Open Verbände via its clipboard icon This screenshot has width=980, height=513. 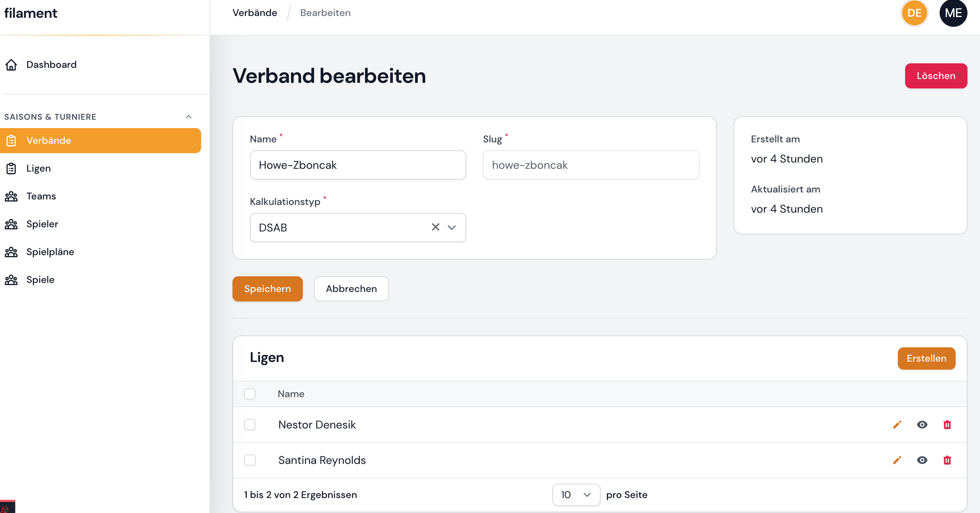click(11, 140)
